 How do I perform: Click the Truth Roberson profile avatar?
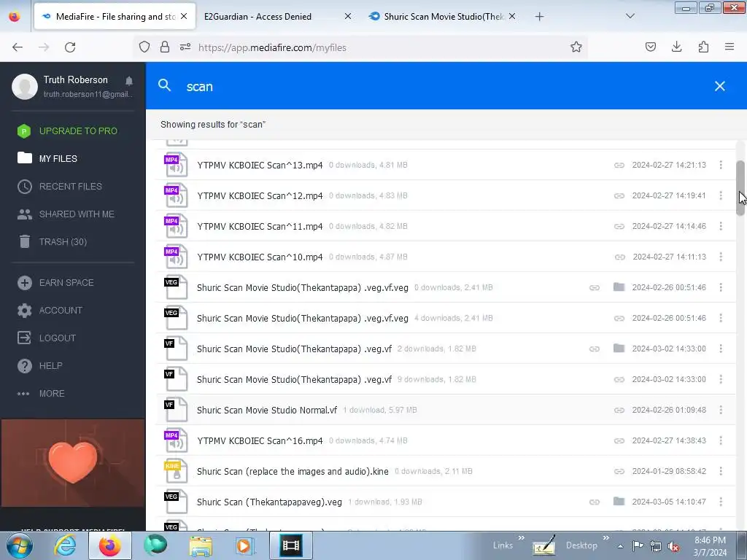(x=25, y=86)
